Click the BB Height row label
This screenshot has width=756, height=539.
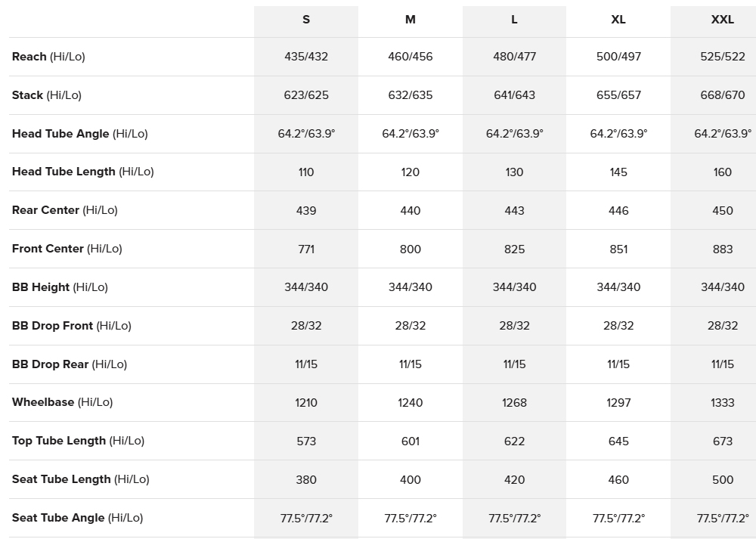point(60,287)
